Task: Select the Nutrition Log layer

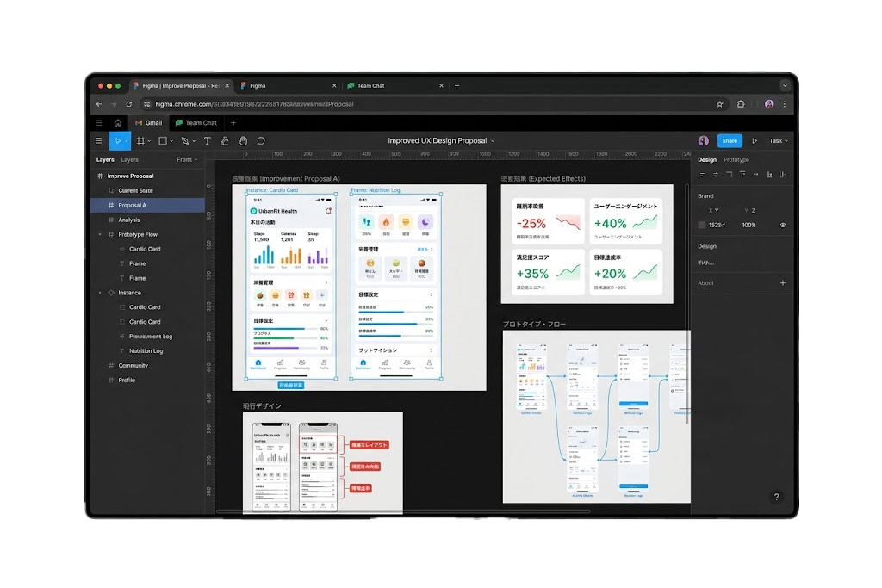Action: pyautogui.click(x=147, y=350)
